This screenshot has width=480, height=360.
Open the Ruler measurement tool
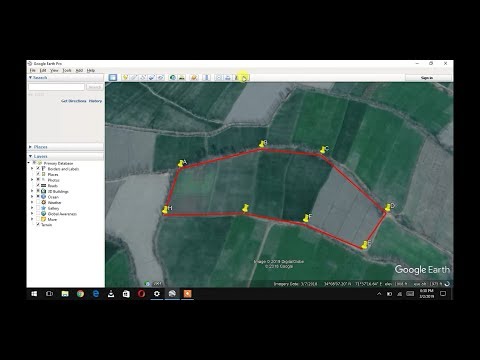206,78
